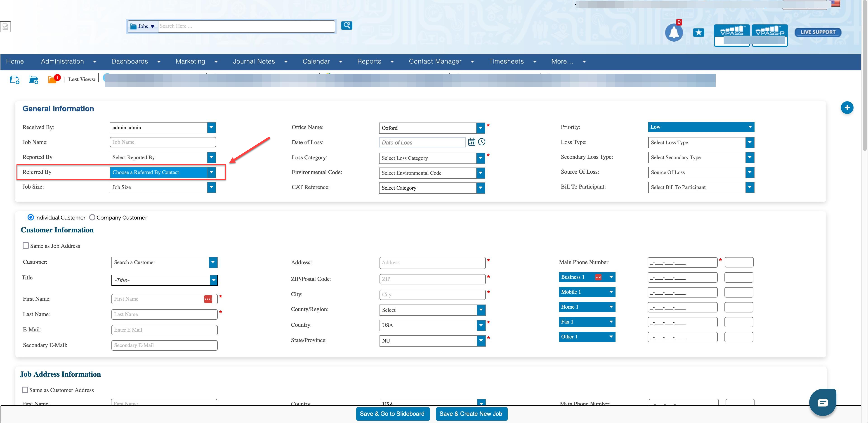Open the Jobs search scope dropdown
868x423 pixels.
[143, 26]
